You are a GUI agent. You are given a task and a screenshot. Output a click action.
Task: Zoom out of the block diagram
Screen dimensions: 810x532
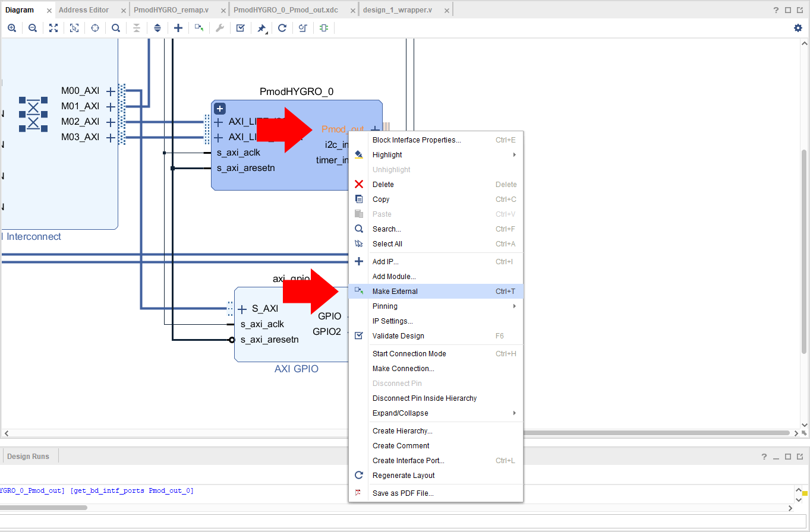(33, 28)
